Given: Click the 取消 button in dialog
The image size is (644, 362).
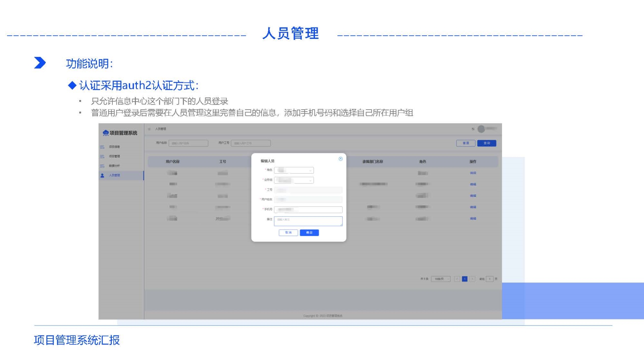Looking at the screenshot, I should click(x=288, y=233).
